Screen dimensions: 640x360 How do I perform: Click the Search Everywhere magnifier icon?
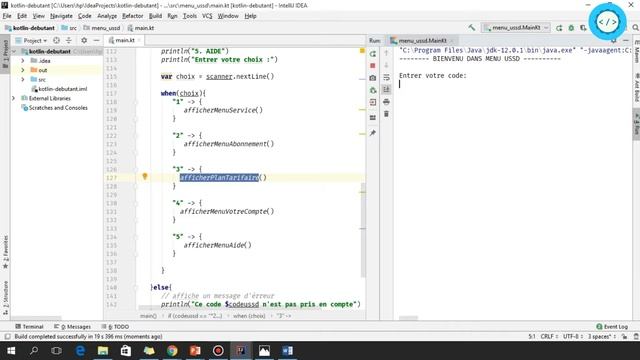635,28
